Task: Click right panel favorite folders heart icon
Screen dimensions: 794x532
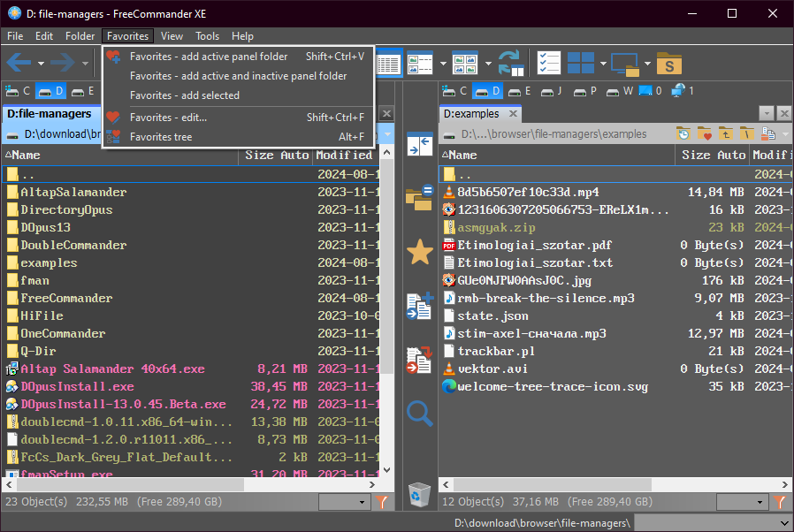Action: 705,134
